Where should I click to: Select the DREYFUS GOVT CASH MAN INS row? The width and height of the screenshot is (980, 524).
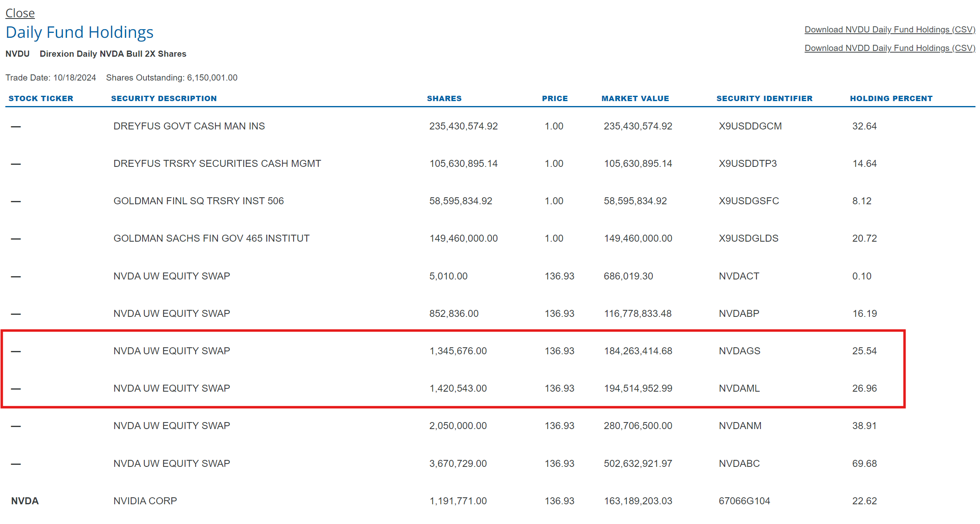coord(189,126)
